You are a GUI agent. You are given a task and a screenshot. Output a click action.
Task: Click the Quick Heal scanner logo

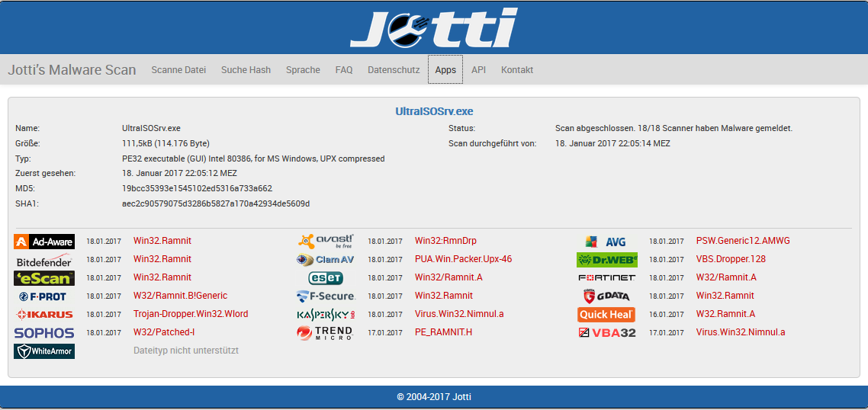coord(606,314)
